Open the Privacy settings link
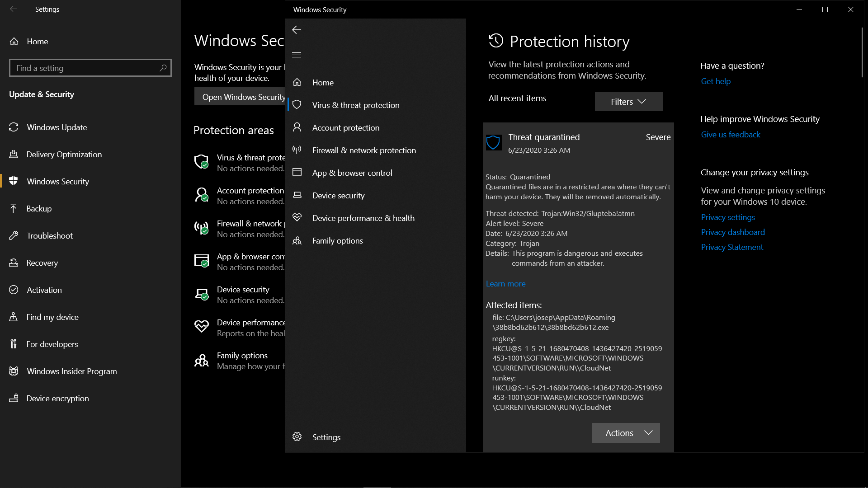 point(728,217)
